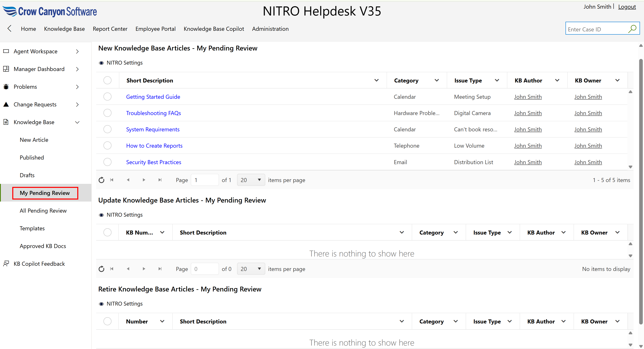Click the back arrow icon beside Home
The image size is (644, 349).
tap(9, 29)
